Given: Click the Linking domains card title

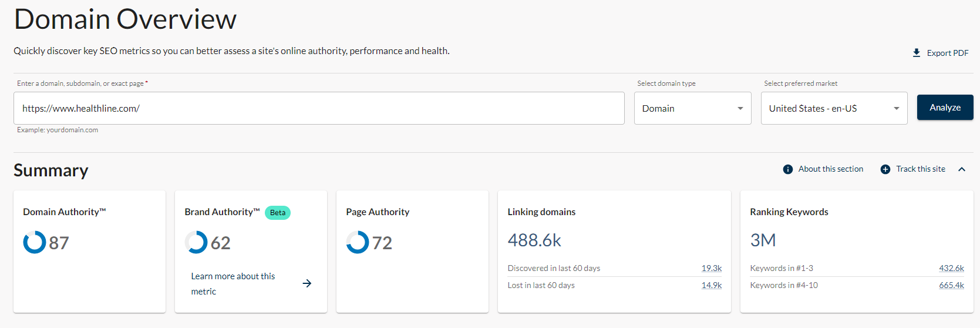Looking at the screenshot, I should click(541, 212).
